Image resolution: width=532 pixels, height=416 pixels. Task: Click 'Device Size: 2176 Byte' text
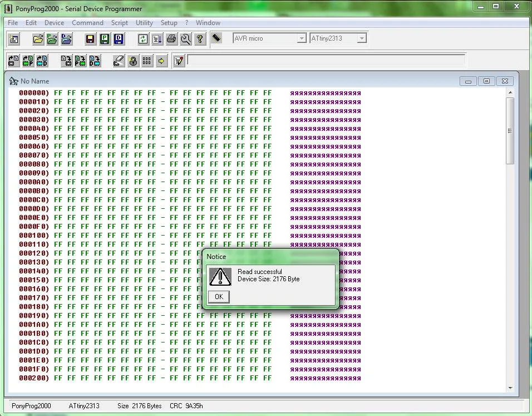(268, 279)
